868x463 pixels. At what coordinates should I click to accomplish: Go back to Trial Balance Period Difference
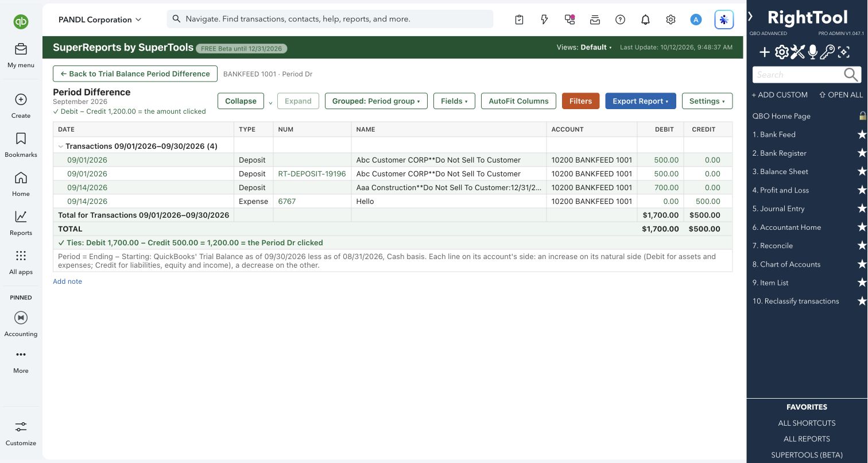pos(135,74)
